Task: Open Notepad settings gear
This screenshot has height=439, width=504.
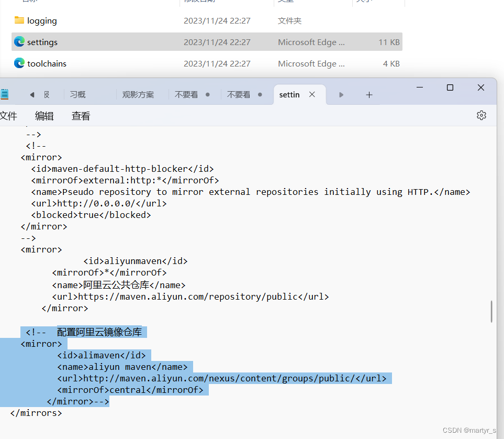Action: (x=481, y=115)
